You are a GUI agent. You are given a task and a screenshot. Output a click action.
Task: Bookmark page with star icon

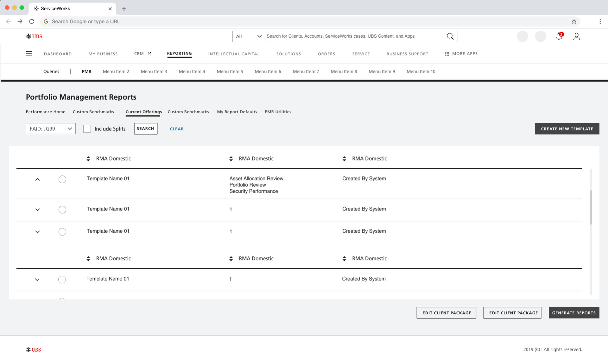click(x=574, y=22)
